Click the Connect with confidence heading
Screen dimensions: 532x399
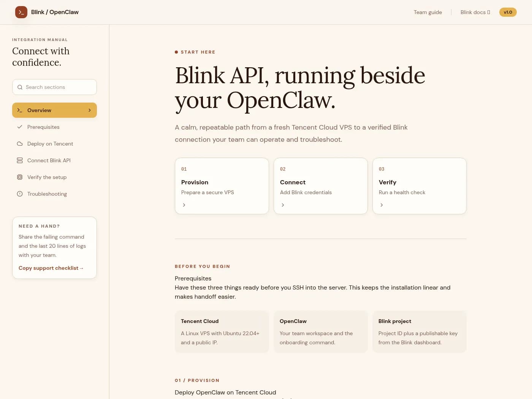pos(41,57)
